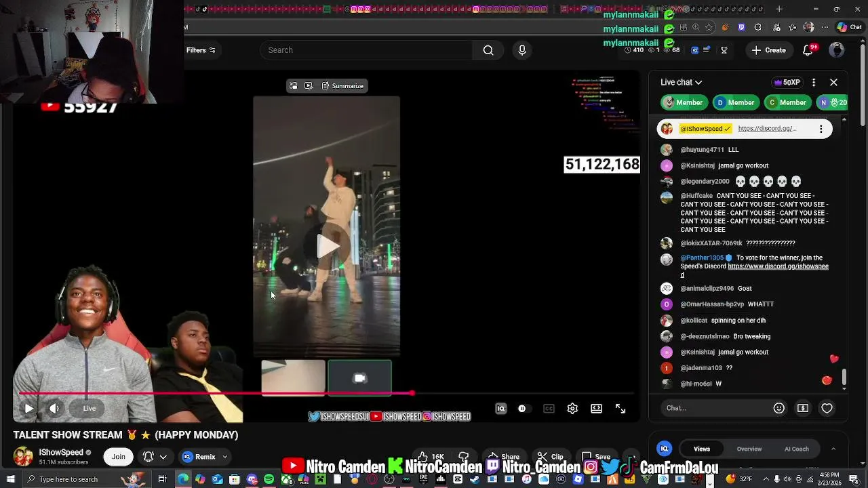This screenshot has height=488, width=868.
Task: Jump to the Live badge in player
Action: 90,408
